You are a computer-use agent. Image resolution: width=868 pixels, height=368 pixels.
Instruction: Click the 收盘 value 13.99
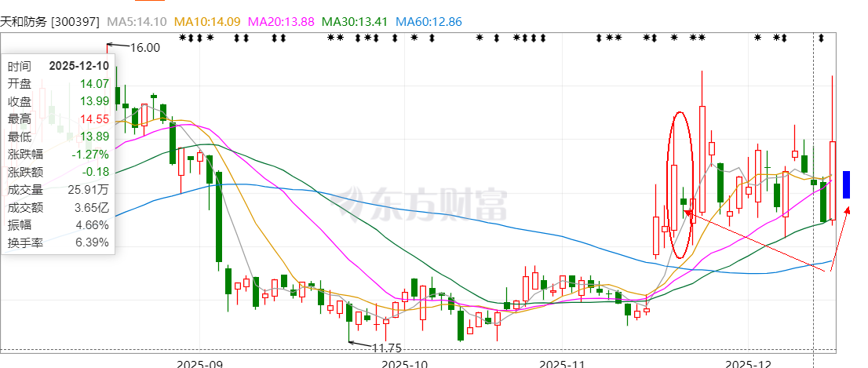point(95,101)
